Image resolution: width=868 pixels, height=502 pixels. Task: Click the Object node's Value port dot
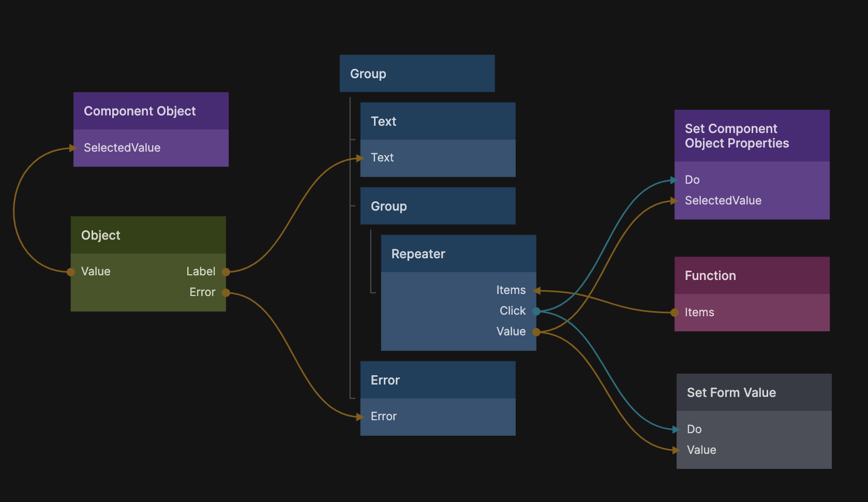point(71,272)
